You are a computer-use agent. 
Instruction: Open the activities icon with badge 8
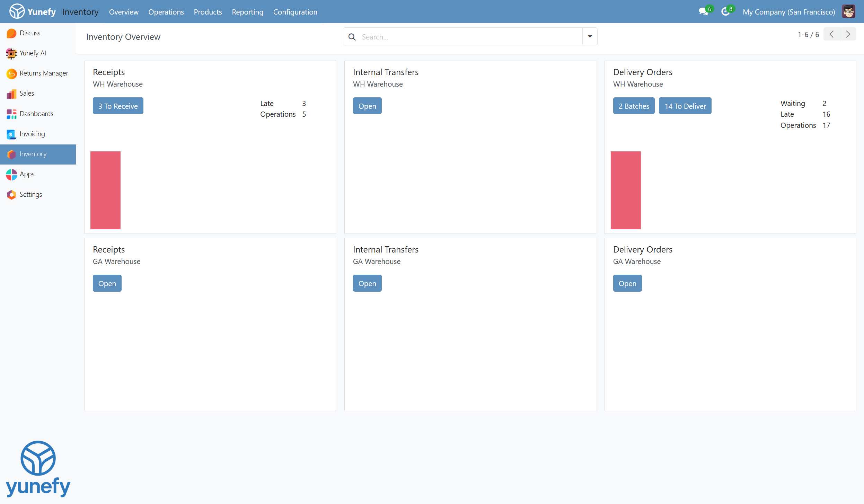726,11
